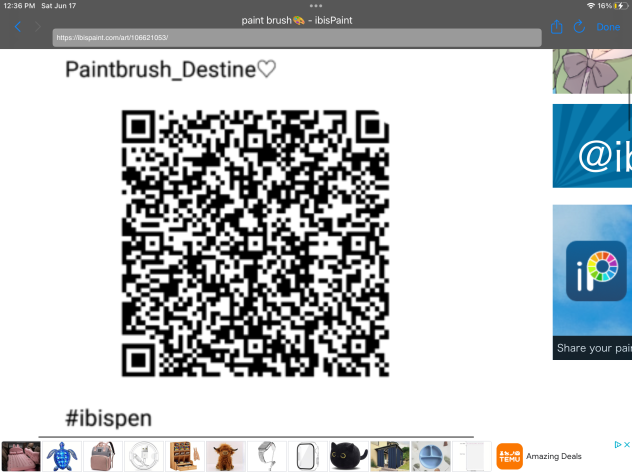Open the watch screen protector ad thumbnail
The width and height of the screenshot is (632, 473).
pos(308,456)
